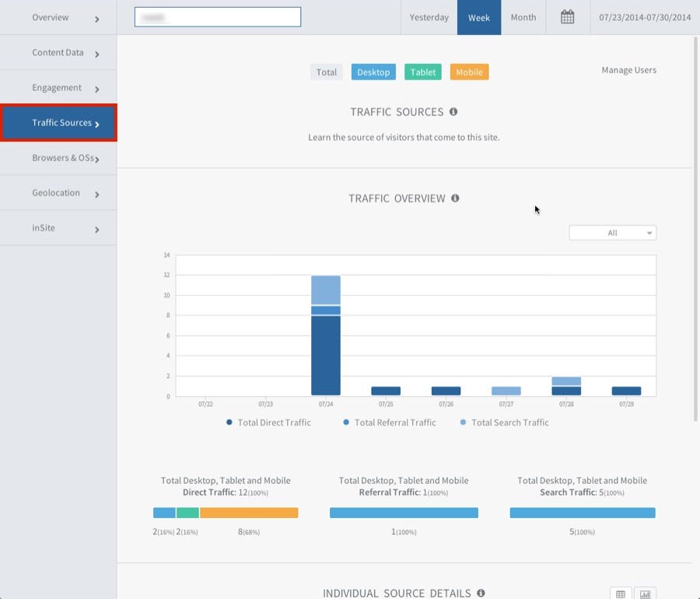
Task: Expand the Engagement chevron
Action: [97, 89]
